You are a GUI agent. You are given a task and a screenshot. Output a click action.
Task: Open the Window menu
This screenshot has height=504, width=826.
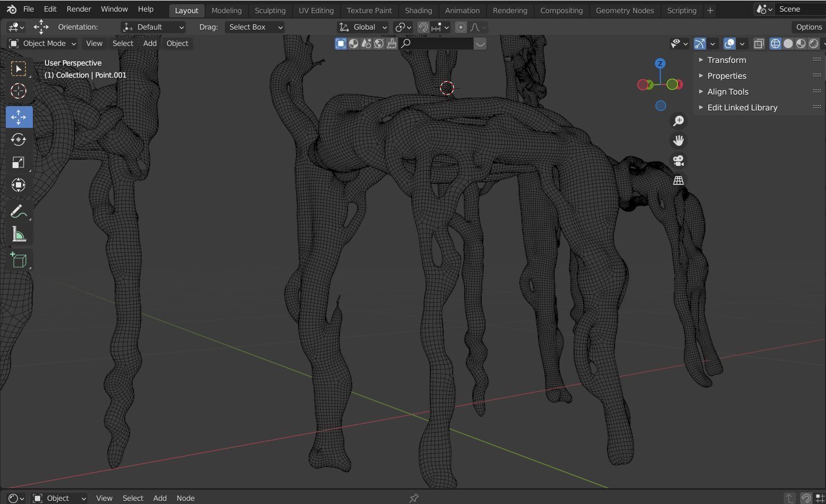(114, 10)
